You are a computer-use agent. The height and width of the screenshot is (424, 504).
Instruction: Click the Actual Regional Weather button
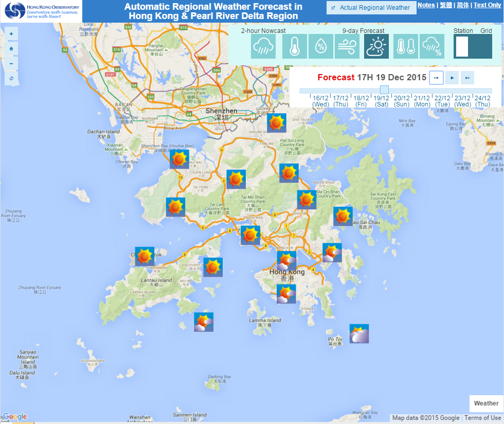(371, 8)
